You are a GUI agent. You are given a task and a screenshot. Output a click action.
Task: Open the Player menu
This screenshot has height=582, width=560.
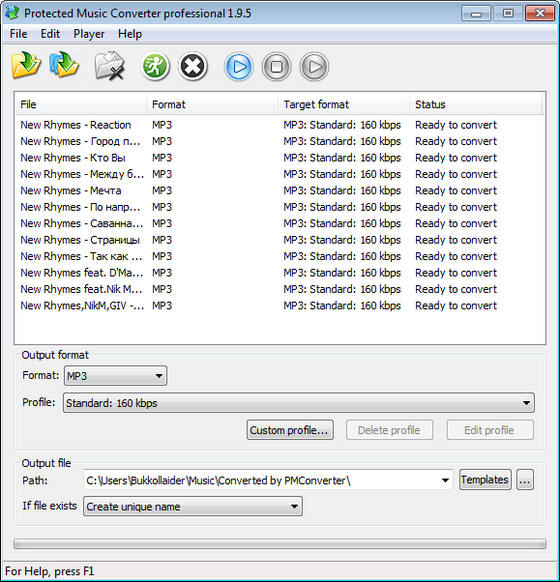click(x=89, y=34)
